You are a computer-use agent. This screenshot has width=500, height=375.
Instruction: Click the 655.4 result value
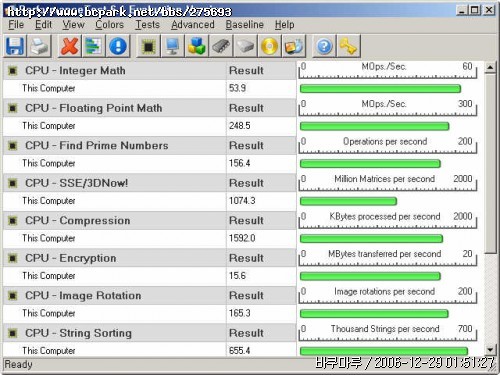tap(240, 351)
